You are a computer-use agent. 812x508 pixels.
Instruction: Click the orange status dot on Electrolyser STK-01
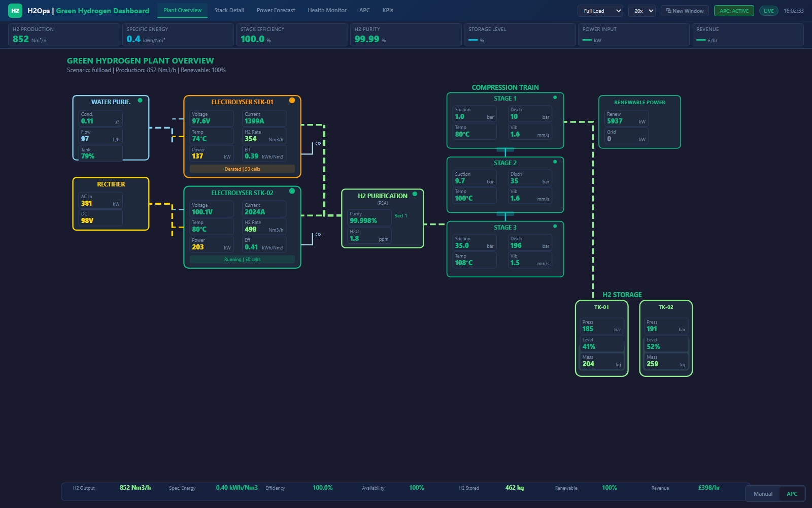coord(292,100)
